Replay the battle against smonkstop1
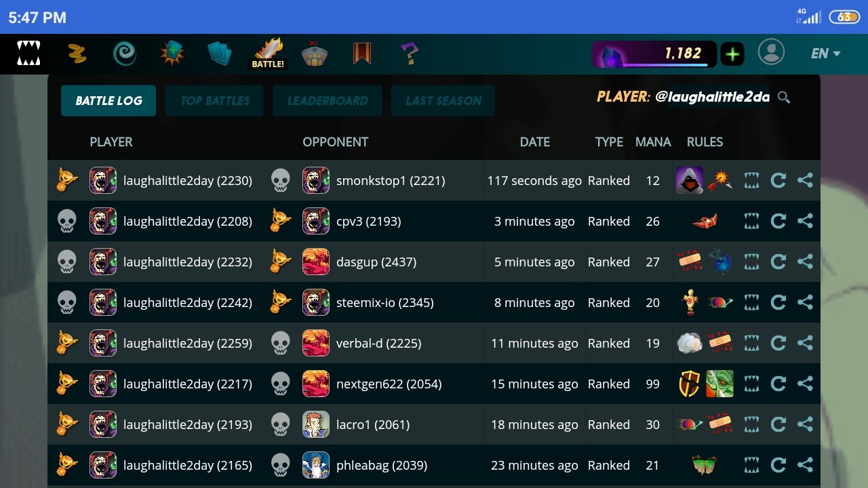The width and height of the screenshot is (868, 488). [778, 180]
